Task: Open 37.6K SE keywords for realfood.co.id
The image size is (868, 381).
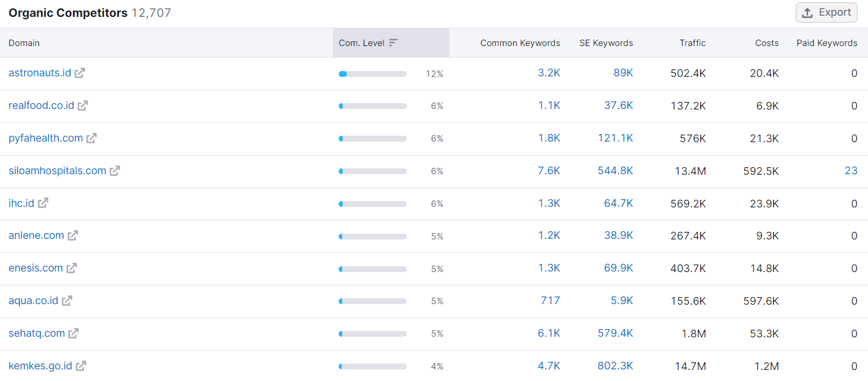Action: click(619, 105)
